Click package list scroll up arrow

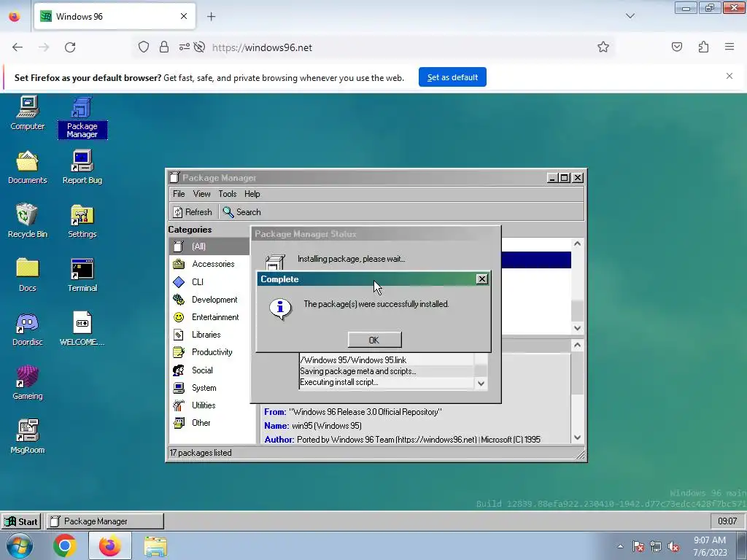tap(578, 244)
